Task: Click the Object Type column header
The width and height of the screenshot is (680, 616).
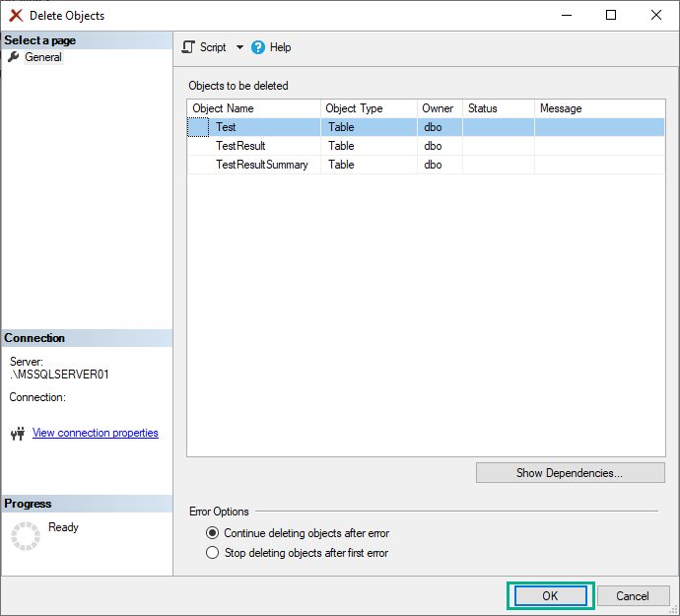Action: tap(369, 108)
